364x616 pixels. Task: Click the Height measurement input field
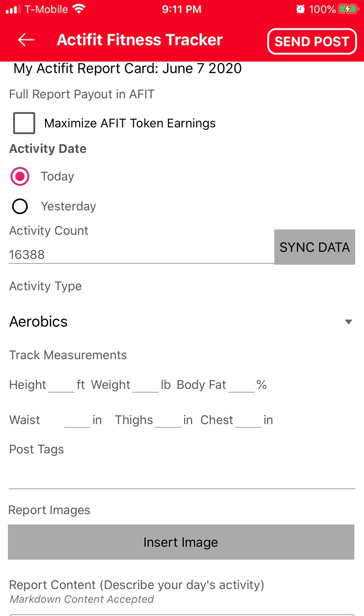(62, 385)
